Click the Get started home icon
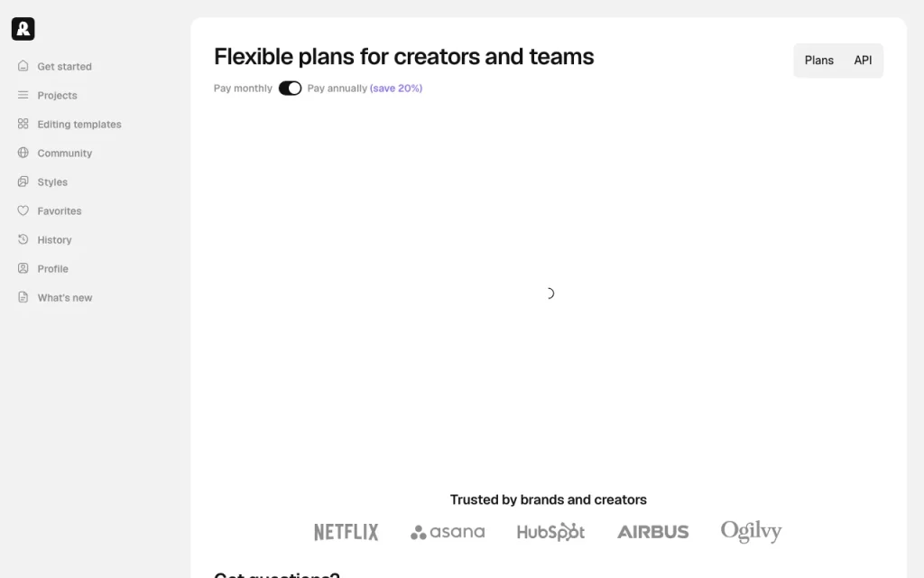Screen dimensions: 924x578 click(23, 65)
